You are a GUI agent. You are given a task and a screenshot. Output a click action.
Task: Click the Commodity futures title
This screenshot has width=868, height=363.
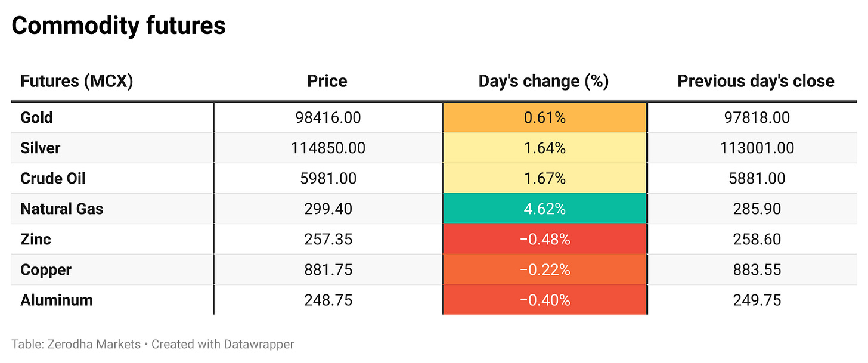119,26
